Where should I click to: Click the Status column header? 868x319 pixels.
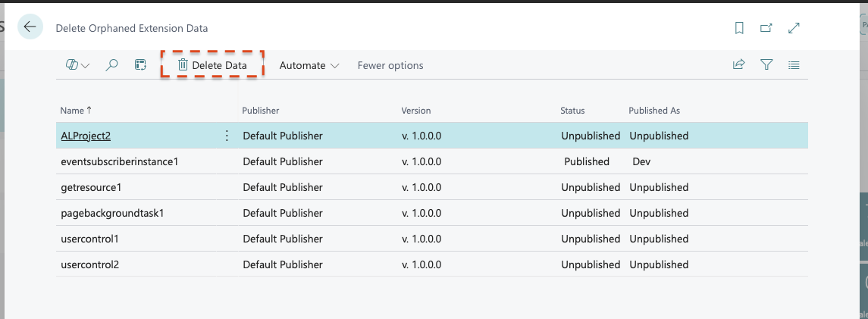pos(572,111)
